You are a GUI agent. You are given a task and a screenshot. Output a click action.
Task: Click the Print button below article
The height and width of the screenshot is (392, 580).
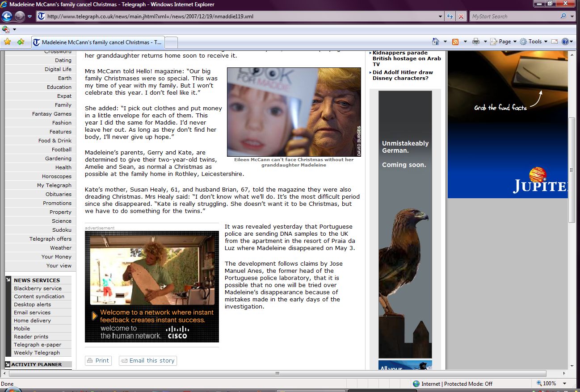(x=98, y=361)
